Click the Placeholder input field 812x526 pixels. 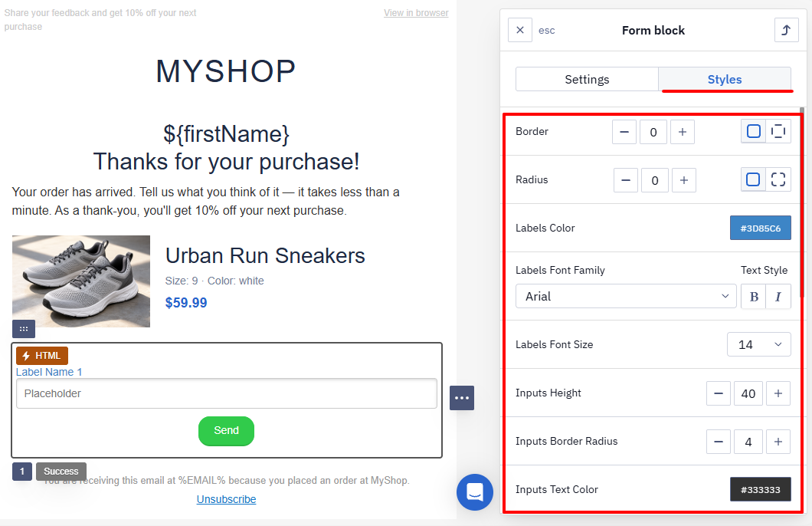pos(226,393)
